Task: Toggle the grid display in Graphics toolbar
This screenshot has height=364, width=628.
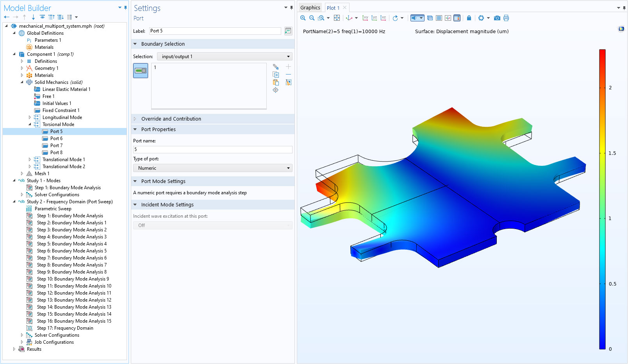Action: 439,18
